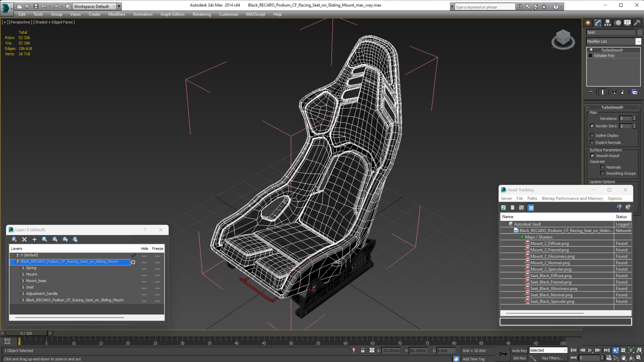Viewport: 644px width, 362px height.
Task: Open the Workspace: Default dropdown
Action: (95, 6)
